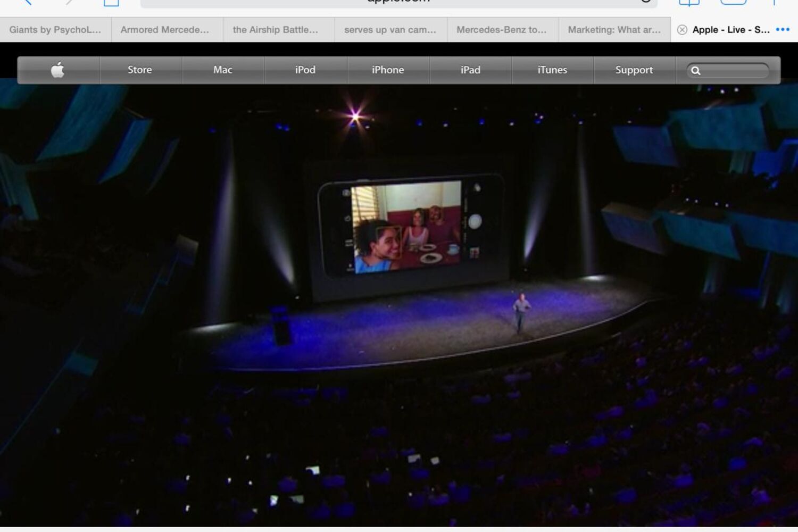
Task: Open the iPad section
Action: point(470,70)
